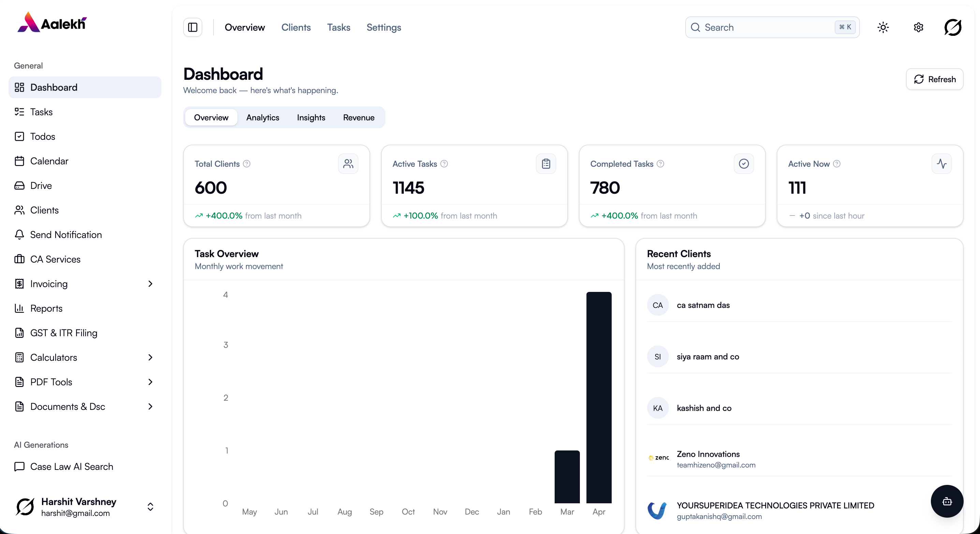Switch to the Analytics tab

(x=263, y=118)
